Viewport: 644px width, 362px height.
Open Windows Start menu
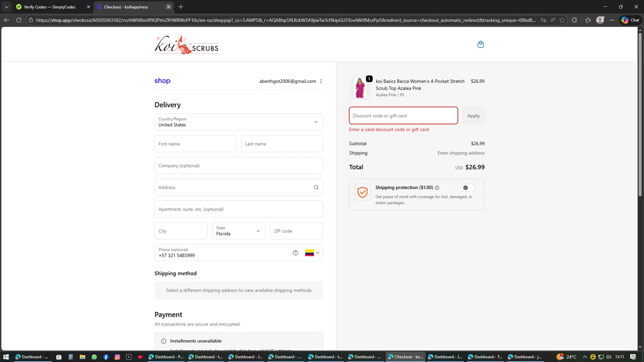(6, 357)
